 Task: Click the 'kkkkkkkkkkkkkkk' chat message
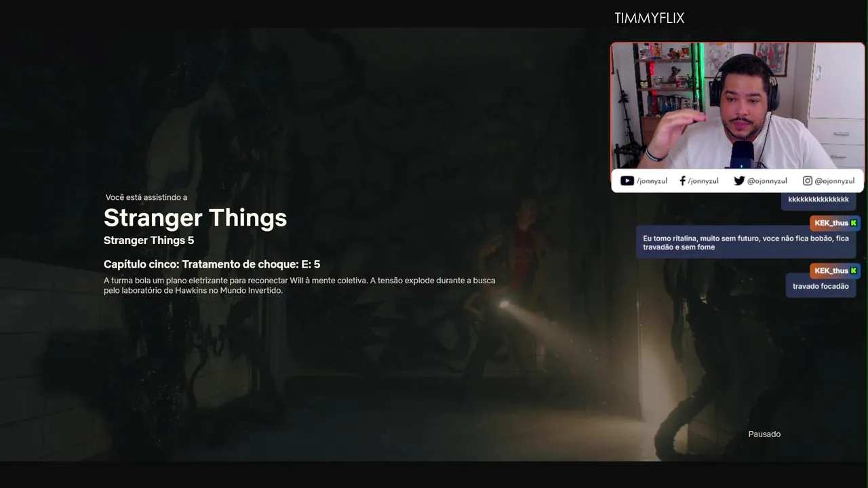tap(818, 199)
